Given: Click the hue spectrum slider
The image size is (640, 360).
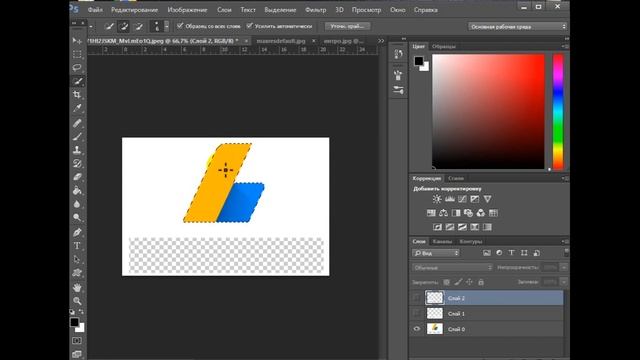Looking at the screenshot, I should [558, 112].
